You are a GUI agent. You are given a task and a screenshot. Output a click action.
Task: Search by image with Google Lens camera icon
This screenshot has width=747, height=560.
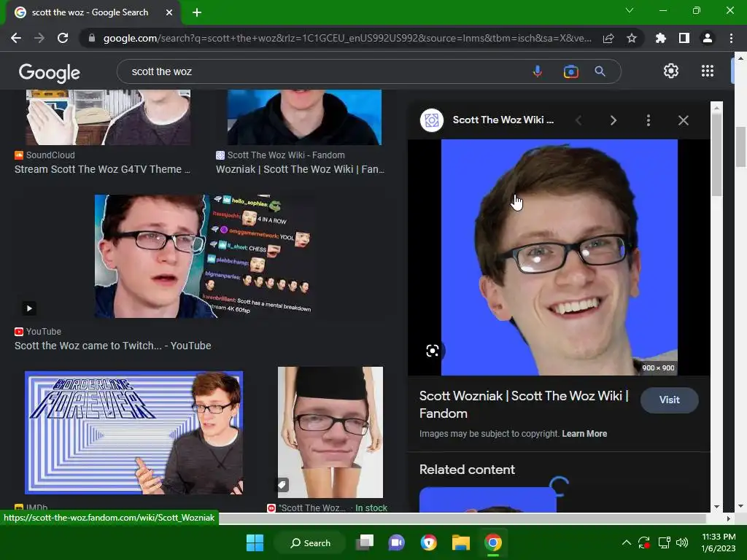click(570, 71)
